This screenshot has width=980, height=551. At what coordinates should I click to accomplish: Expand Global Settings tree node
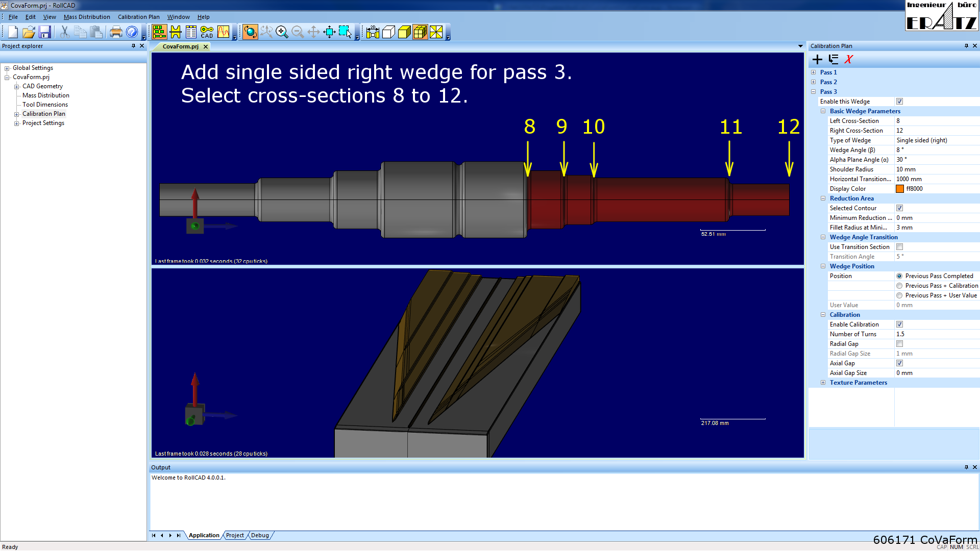(x=7, y=68)
